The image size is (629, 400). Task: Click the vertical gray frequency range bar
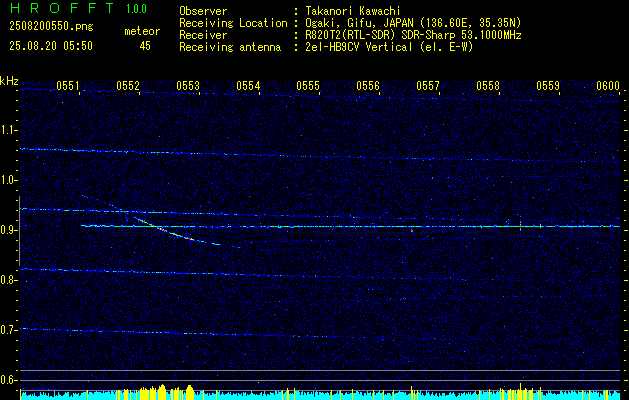[x=19, y=231]
